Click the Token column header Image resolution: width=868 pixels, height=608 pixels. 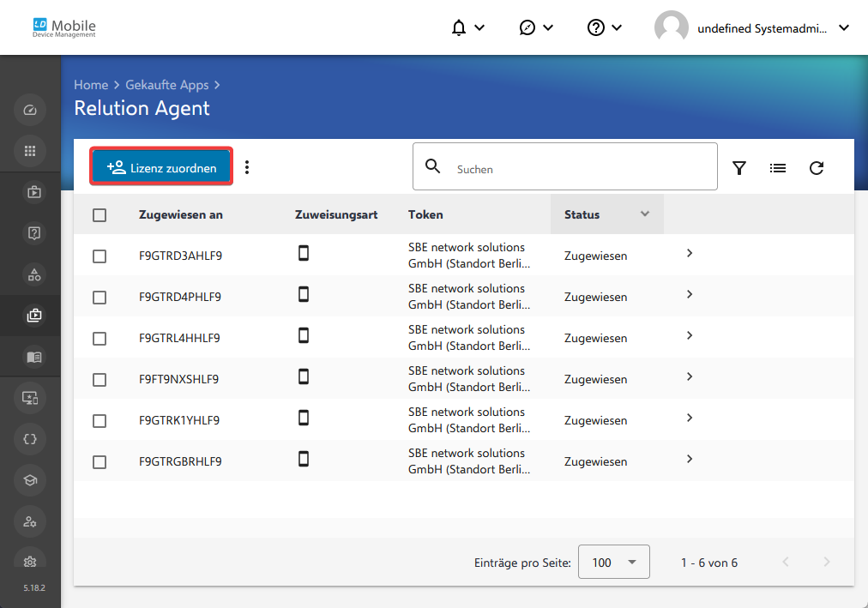[x=425, y=214]
